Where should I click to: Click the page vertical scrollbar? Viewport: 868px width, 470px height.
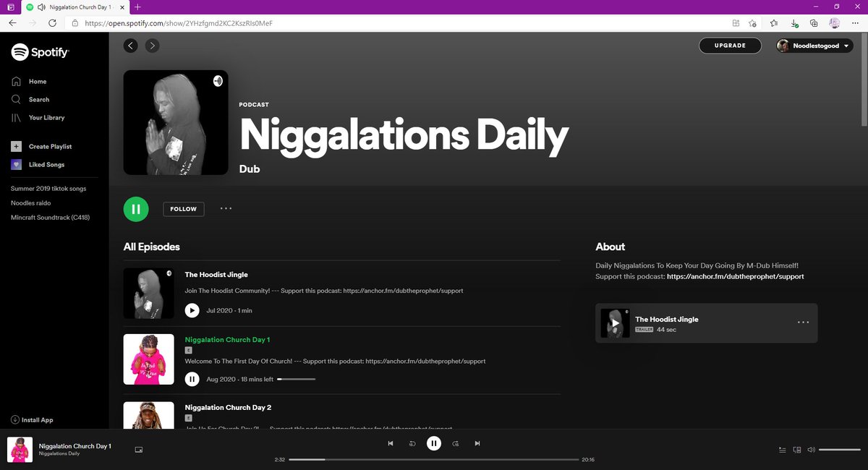(x=864, y=80)
